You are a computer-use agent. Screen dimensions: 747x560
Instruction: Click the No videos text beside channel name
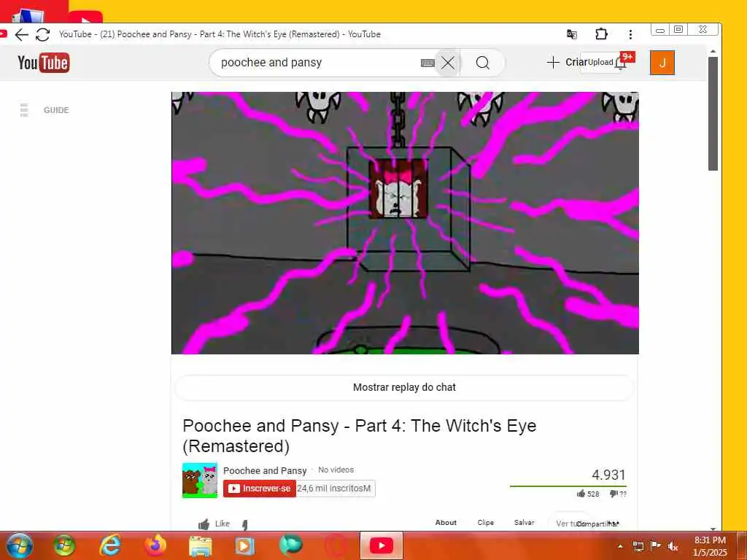(x=336, y=470)
